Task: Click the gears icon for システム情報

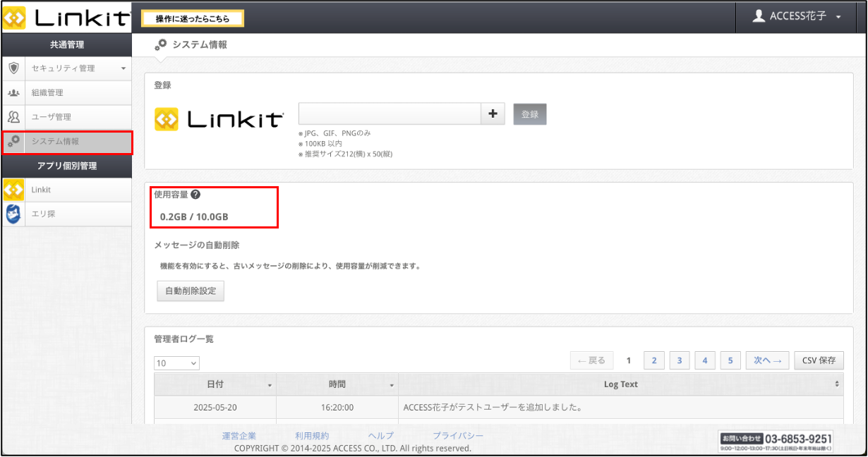Action: click(x=13, y=141)
